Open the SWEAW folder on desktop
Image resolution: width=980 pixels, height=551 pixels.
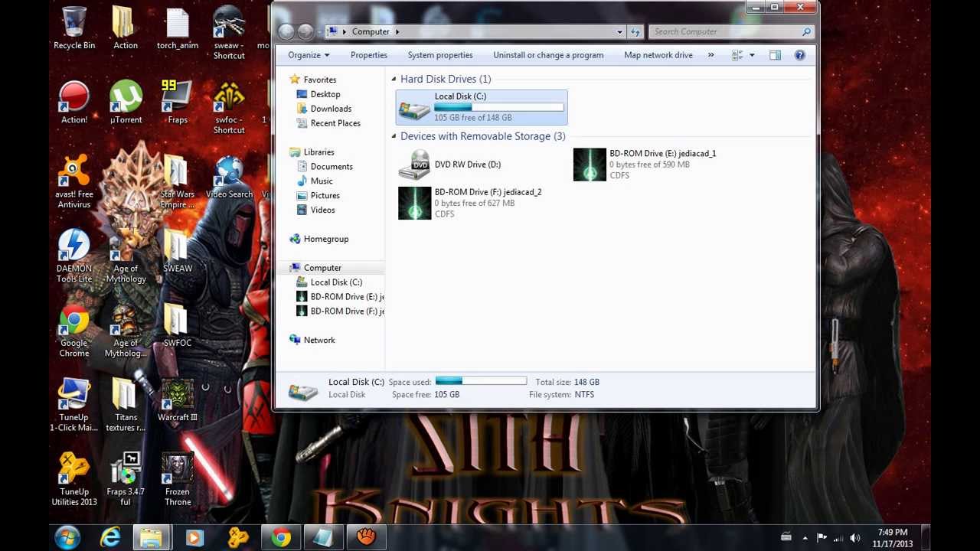(x=178, y=252)
